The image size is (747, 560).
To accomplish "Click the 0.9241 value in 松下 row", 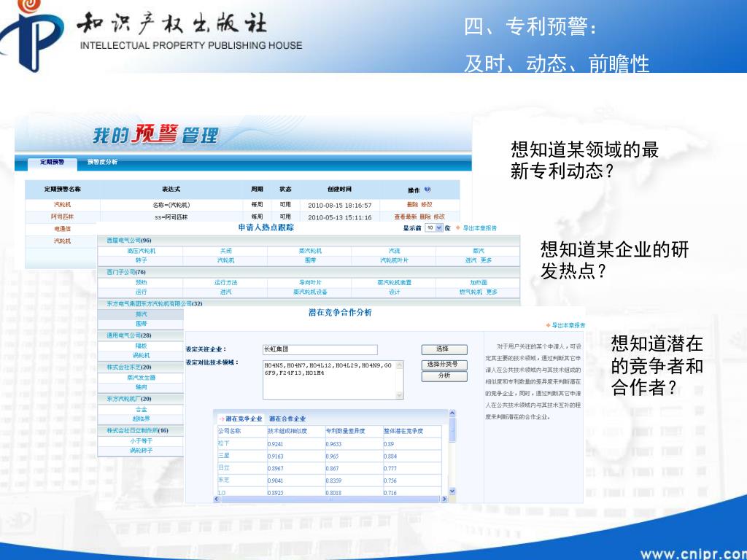I will click(275, 444).
